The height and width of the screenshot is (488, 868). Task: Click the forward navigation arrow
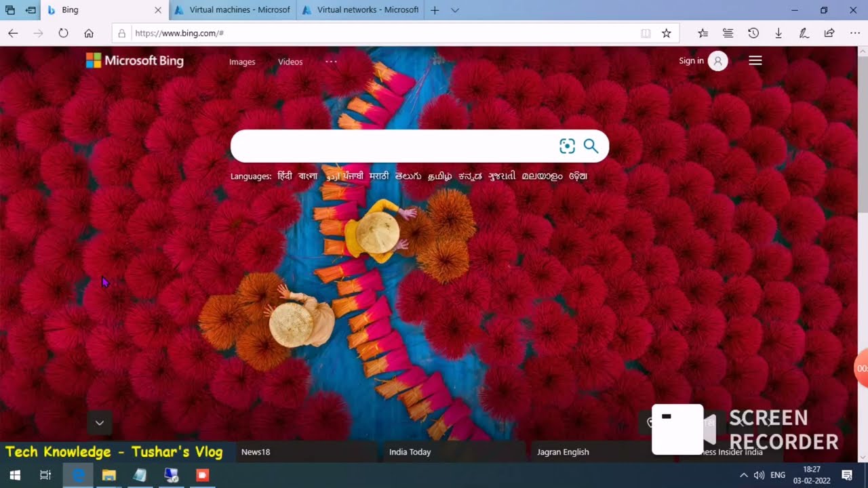(38, 33)
